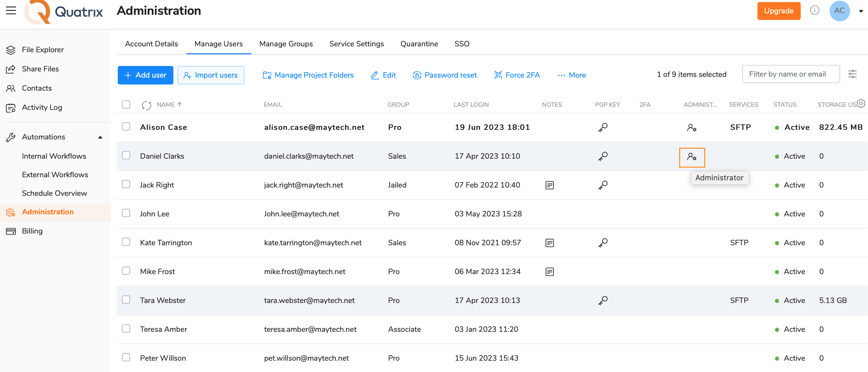Select the Force 2FA action
Viewport: 868px width, 372px height.
point(517,75)
